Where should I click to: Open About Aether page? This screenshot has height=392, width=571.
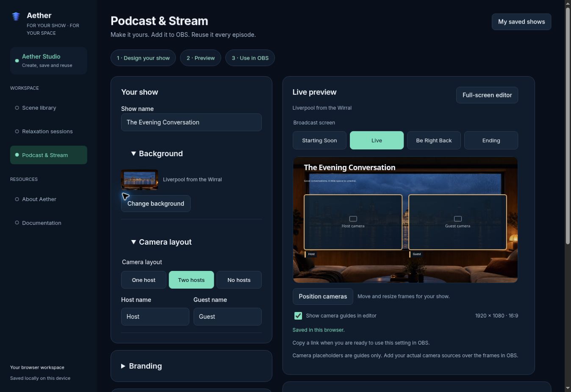point(49,199)
